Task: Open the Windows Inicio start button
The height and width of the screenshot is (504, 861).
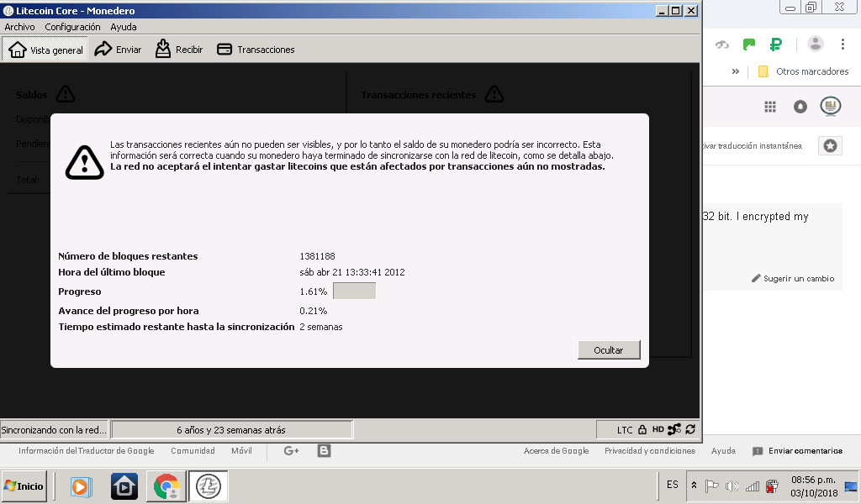Action: click(x=24, y=486)
